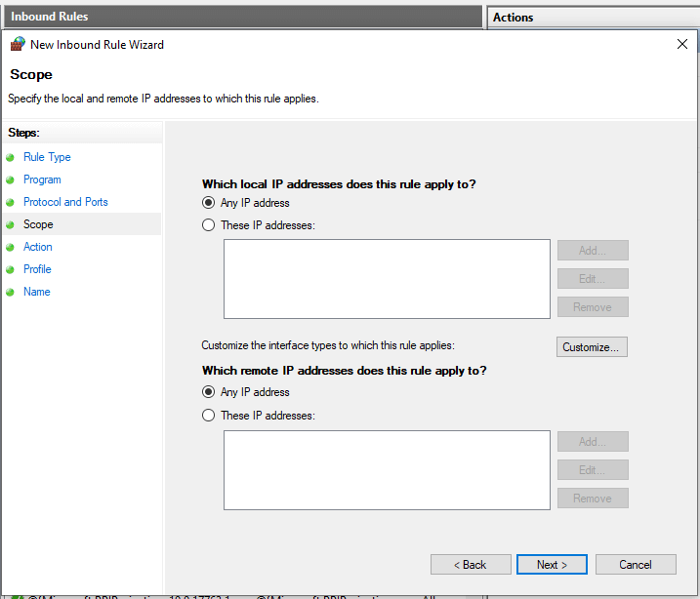The width and height of the screenshot is (700, 599).
Task: Go to Name step
Action: point(36,292)
